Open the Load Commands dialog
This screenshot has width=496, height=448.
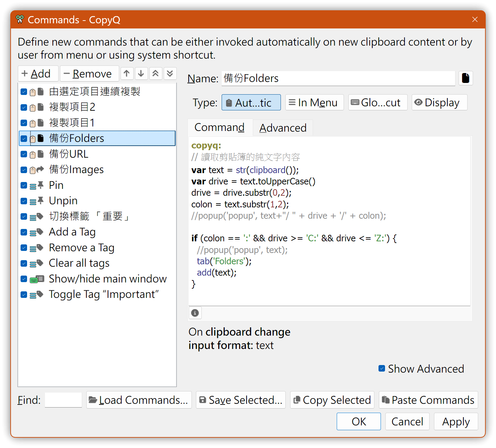pos(139,400)
